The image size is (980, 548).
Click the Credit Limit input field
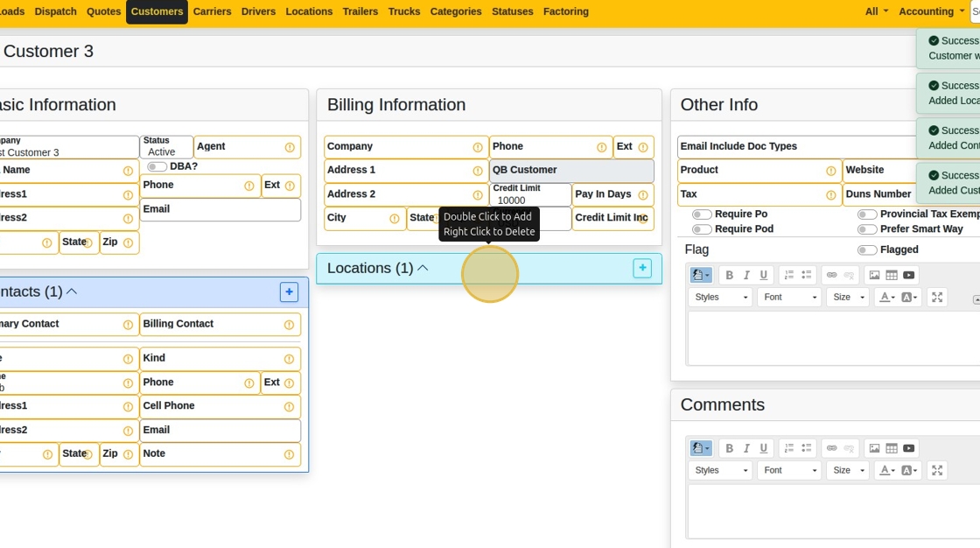[530, 200]
